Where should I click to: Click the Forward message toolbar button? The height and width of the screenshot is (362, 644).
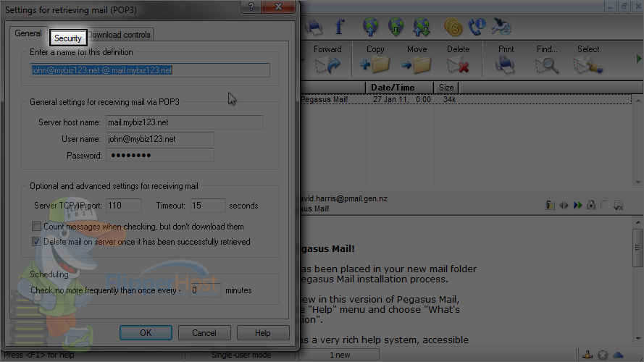[327, 59]
